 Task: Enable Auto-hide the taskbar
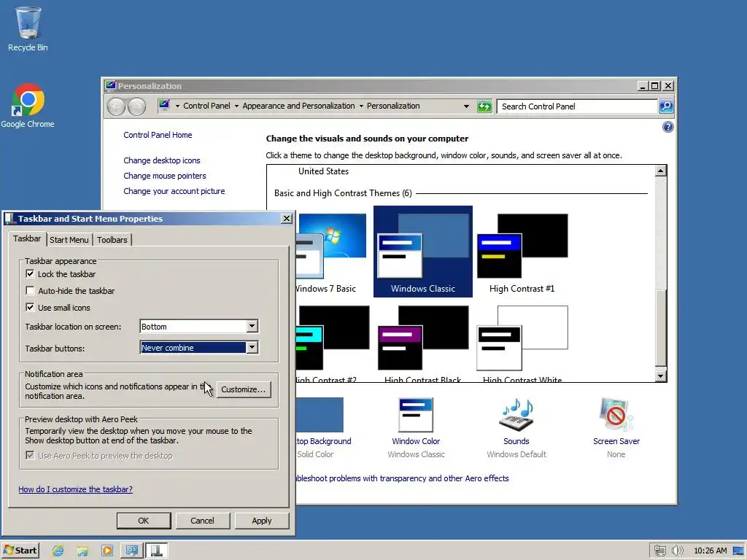(x=30, y=290)
